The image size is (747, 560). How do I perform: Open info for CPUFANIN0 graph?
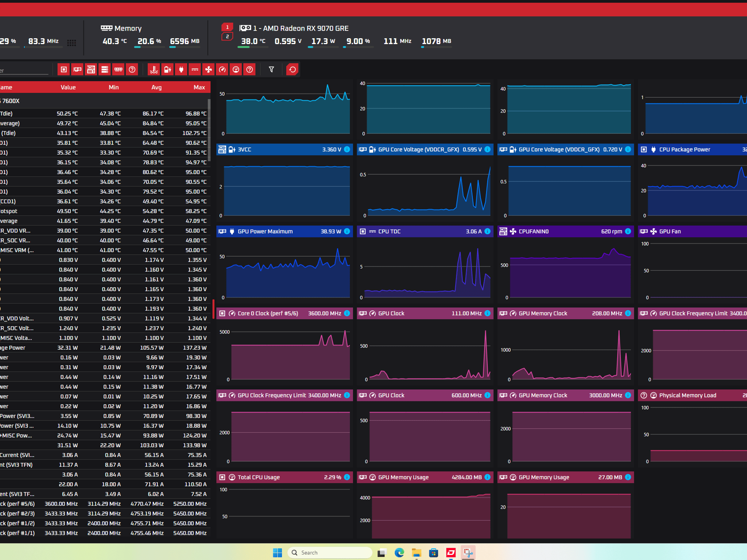[628, 232]
